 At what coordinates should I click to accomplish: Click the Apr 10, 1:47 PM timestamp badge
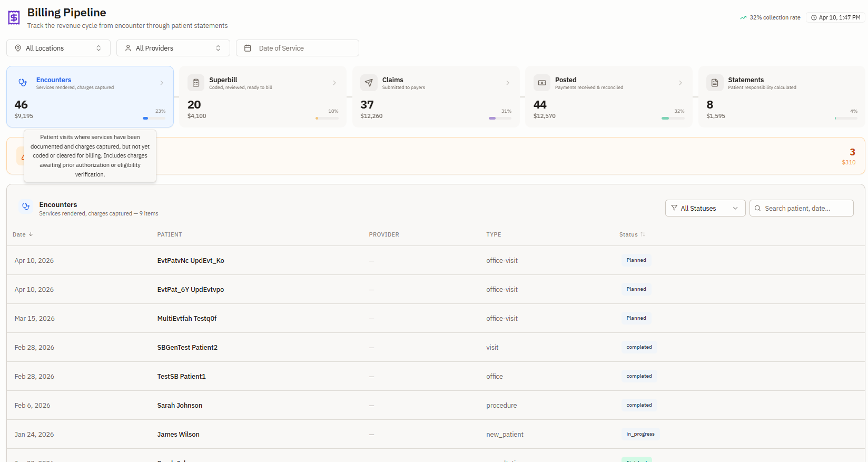pos(836,17)
